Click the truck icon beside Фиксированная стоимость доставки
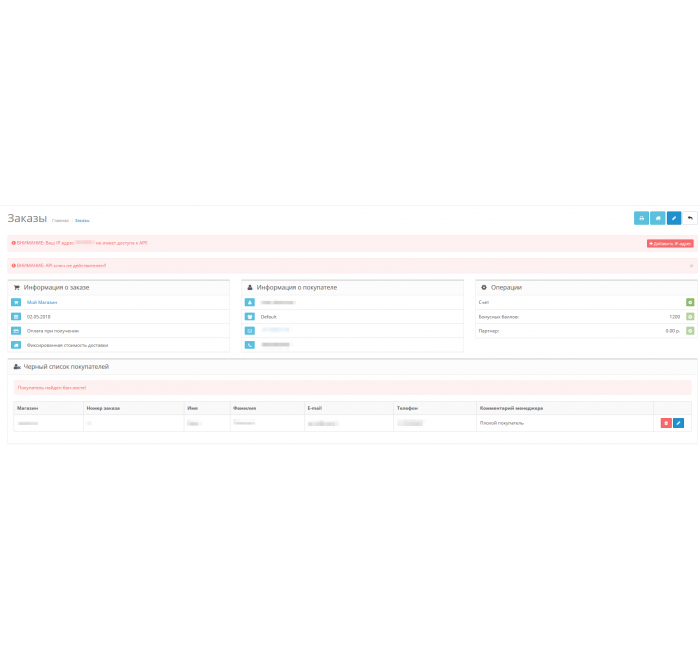700x650 pixels. pos(16,345)
